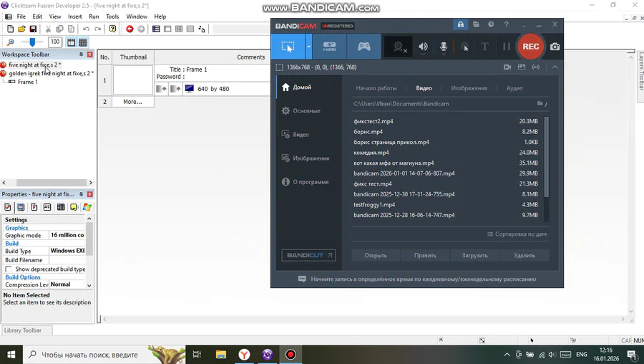Open the Window tab icon in Properties panel

21,207
